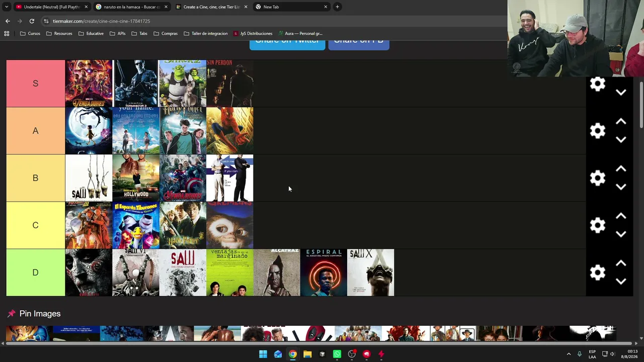Click the microphone icon in system tray
Viewport: 644px width, 362px height.
[x=579, y=354]
